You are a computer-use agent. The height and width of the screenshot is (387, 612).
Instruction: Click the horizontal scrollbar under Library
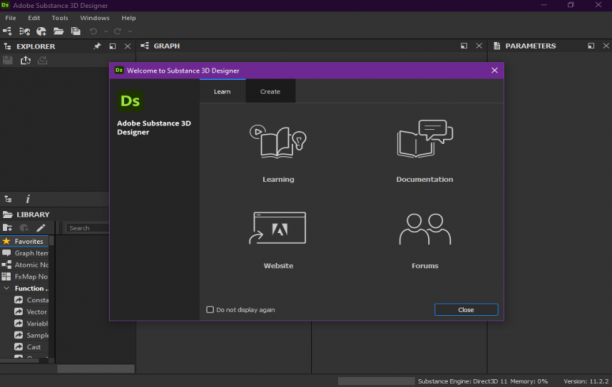(96, 368)
